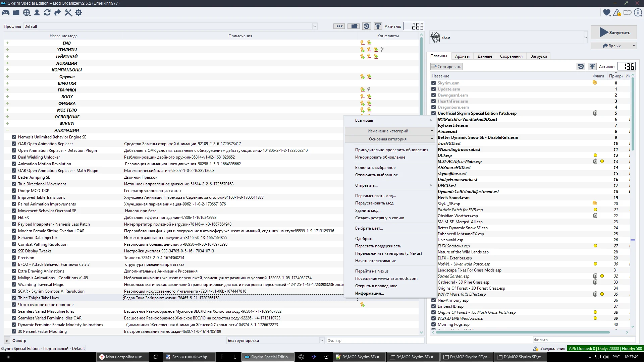
Task: Click restore backup icon in plugins panel
Action: tap(581, 66)
